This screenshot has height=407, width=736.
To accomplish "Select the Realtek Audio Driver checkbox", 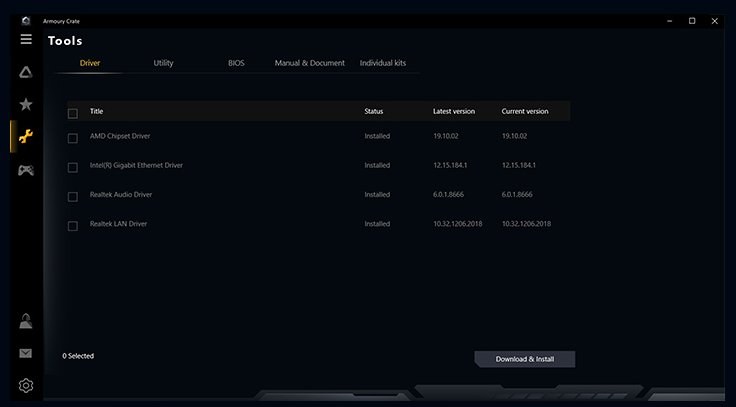I will (72, 196).
